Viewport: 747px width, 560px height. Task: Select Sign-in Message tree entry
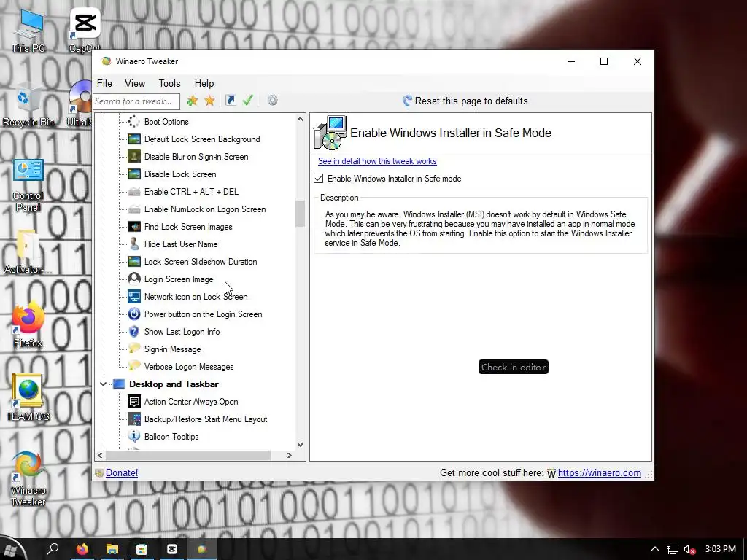(x=172, y=349)
